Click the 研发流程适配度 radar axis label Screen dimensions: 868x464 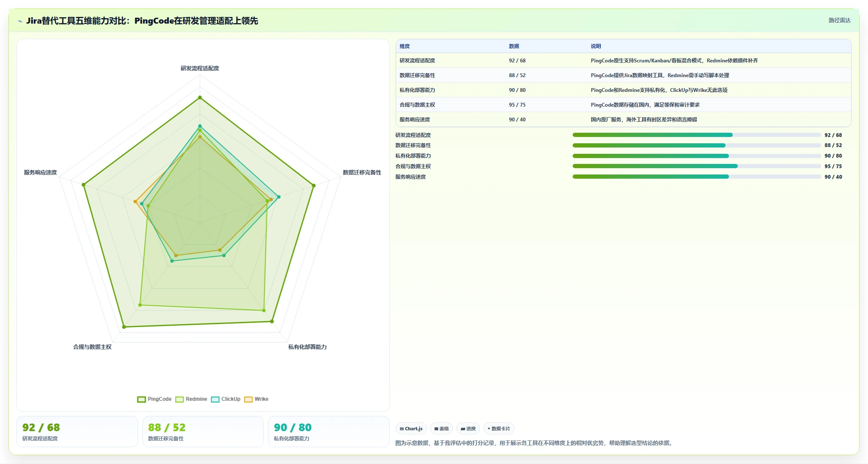tap(200, 68)
